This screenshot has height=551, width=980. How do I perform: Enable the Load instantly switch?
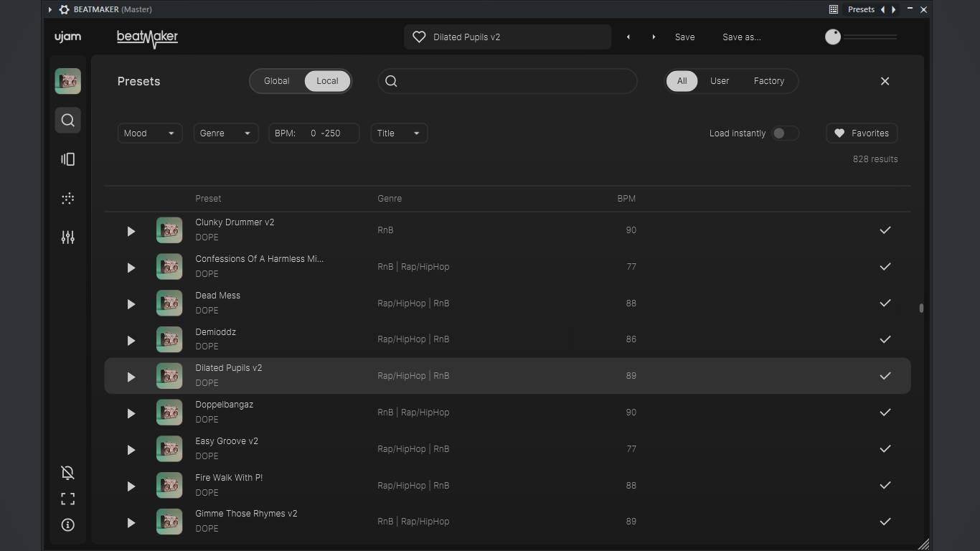(784, 133)
